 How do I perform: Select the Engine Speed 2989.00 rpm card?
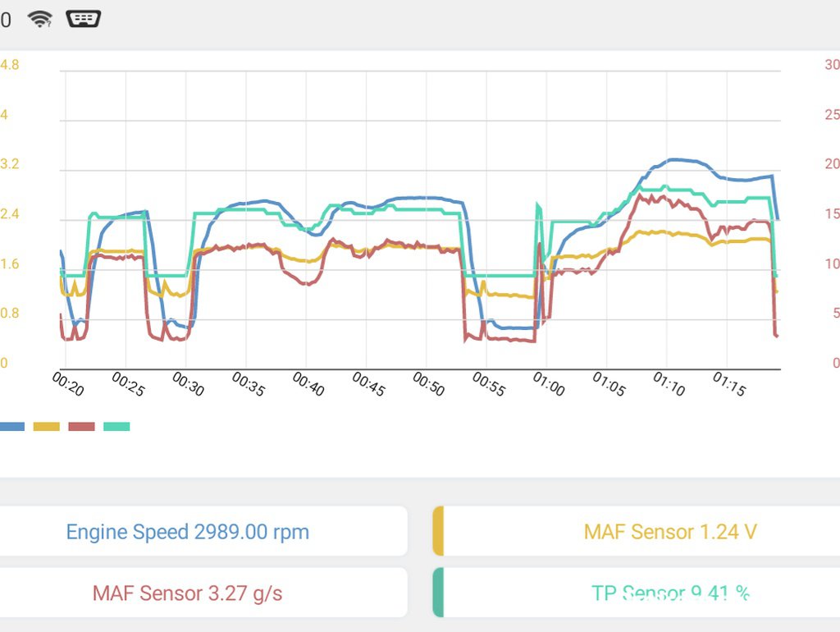[x=203, y=531]
